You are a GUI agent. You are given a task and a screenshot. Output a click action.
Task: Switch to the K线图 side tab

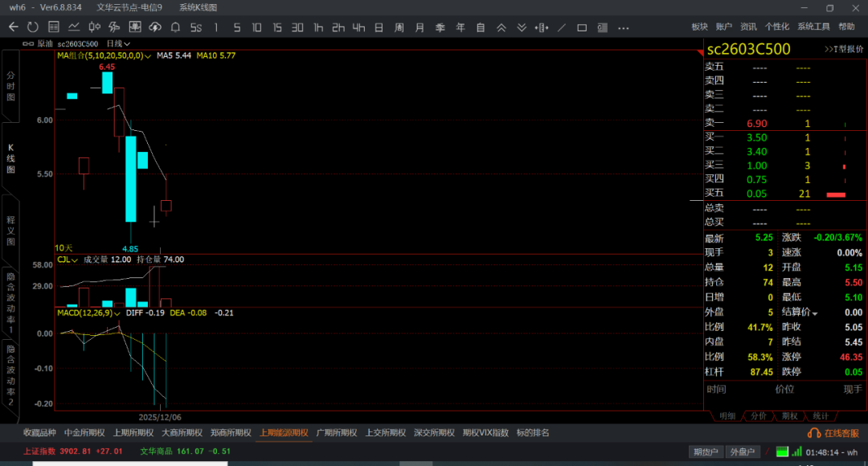(x=10, y=159)
